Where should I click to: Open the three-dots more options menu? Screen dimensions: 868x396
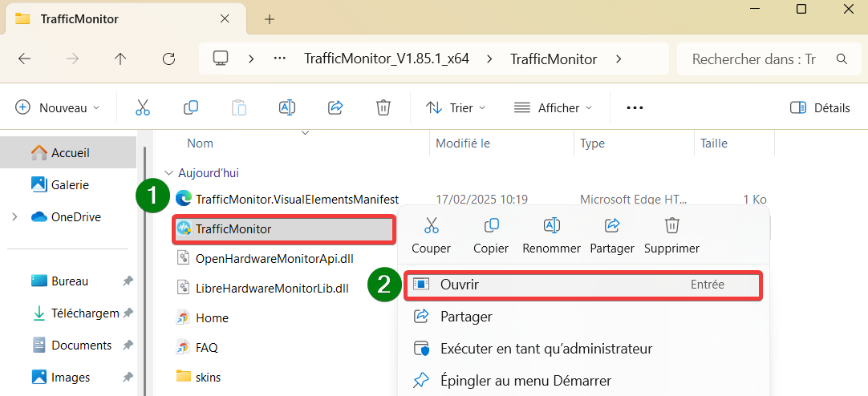[635, 108]
